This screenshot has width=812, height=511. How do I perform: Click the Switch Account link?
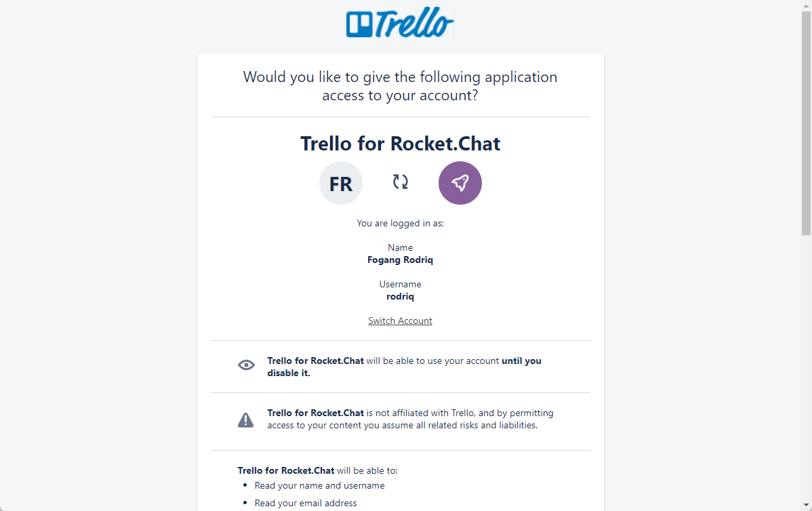tap(401, 321)
